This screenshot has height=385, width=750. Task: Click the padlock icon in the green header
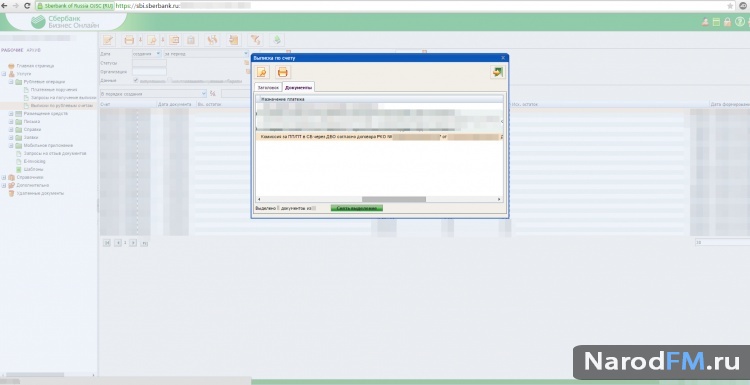[727, 22]
